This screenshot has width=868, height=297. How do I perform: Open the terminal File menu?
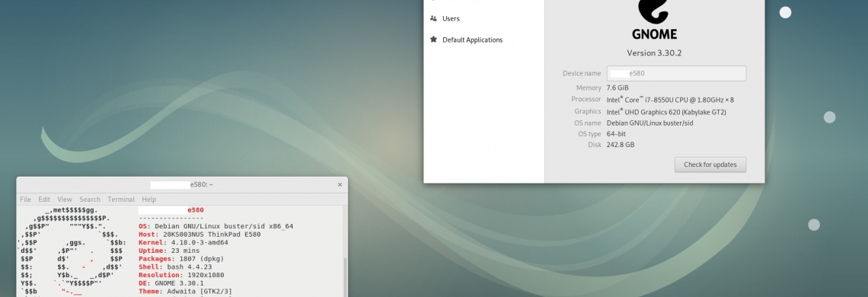[25, 200]
